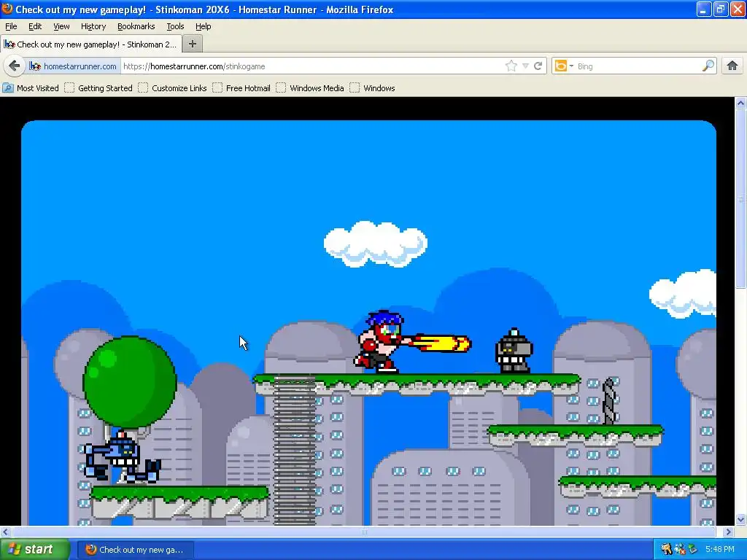
Task: Click the horizontal scrollbar right arrow
Action: [729, 532]
